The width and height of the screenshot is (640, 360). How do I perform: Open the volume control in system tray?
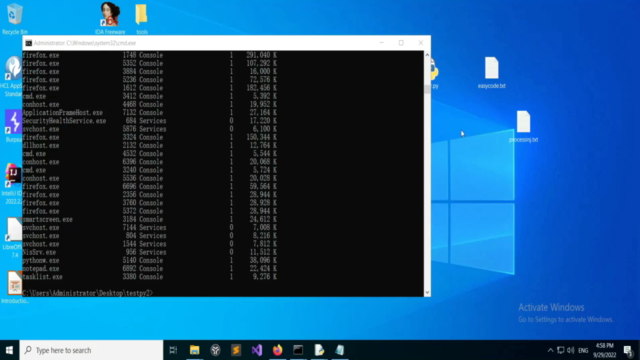(x=571, y=350)
